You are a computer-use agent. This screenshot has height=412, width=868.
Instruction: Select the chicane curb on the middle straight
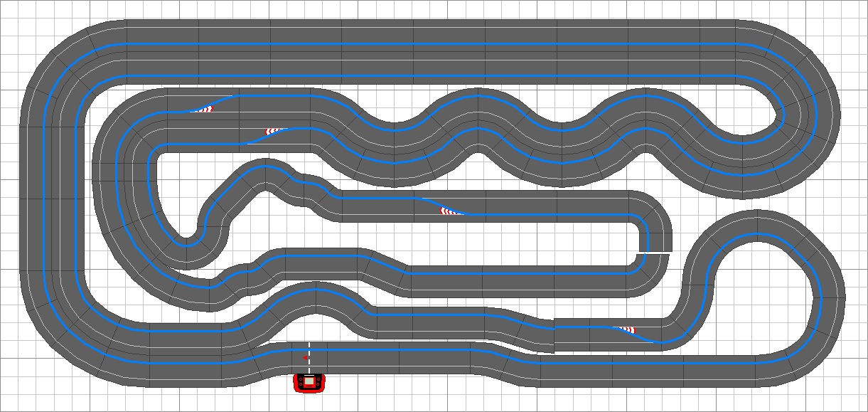tap(446, 210)
